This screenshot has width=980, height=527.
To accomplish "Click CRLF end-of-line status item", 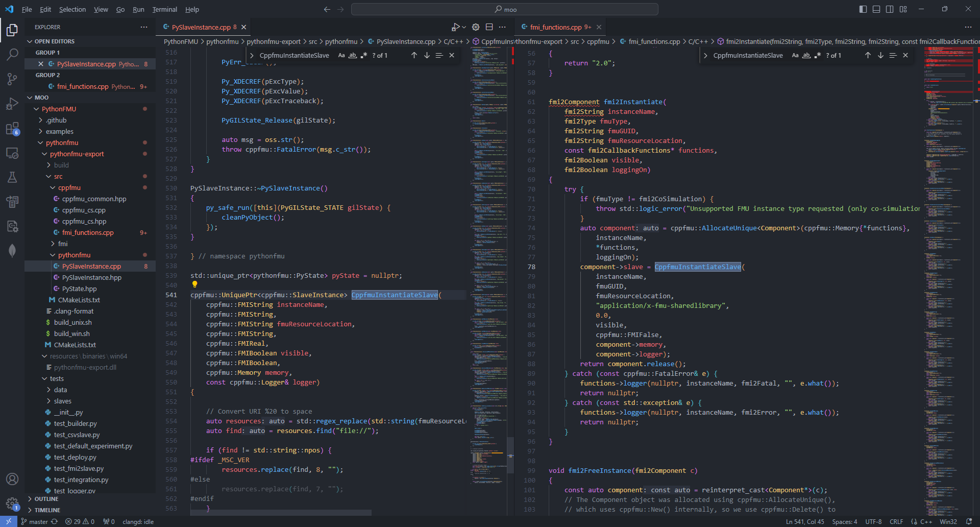I will click(x=896, y=521).
